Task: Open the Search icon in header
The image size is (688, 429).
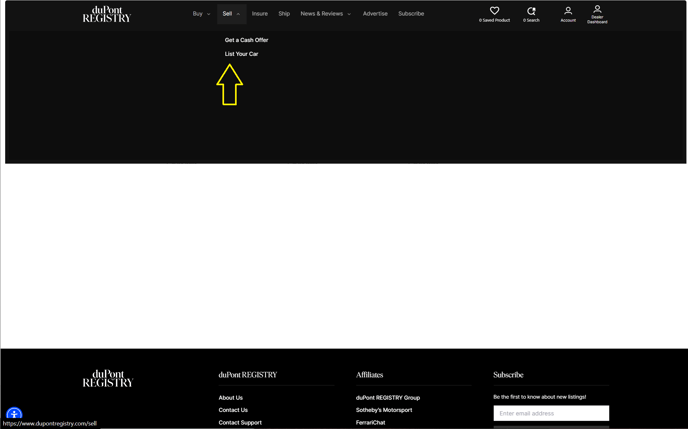Action: point(531,11)
